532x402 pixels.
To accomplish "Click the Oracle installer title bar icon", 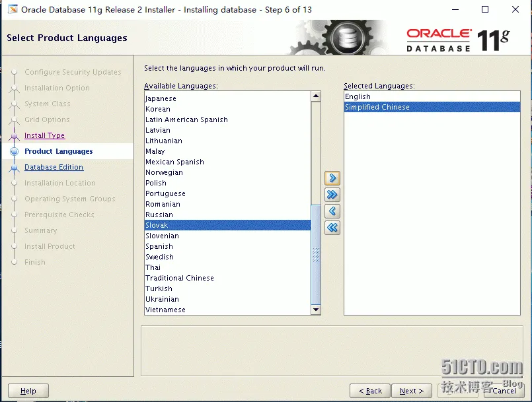I will (13, 9).
